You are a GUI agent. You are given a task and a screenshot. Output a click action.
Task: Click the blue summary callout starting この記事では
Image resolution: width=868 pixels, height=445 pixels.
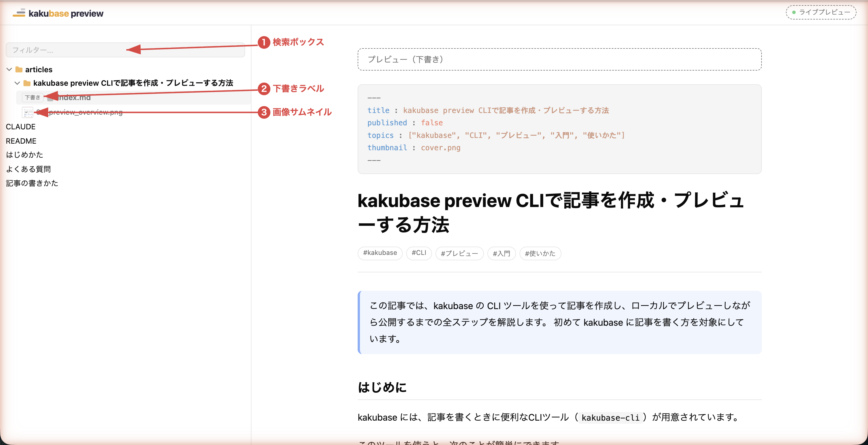(x=559, y=322)
